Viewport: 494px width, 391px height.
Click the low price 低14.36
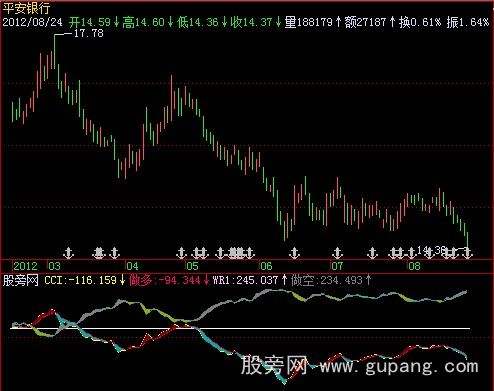tap(198, 22)
